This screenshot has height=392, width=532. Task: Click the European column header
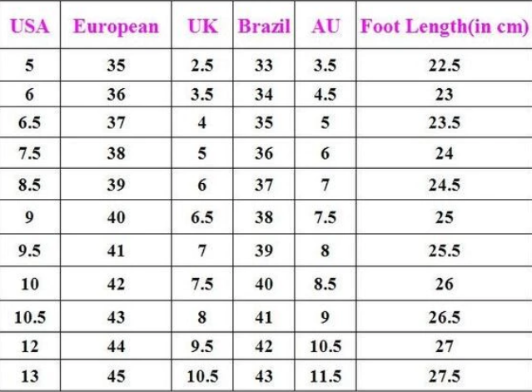tap(116, 26)
